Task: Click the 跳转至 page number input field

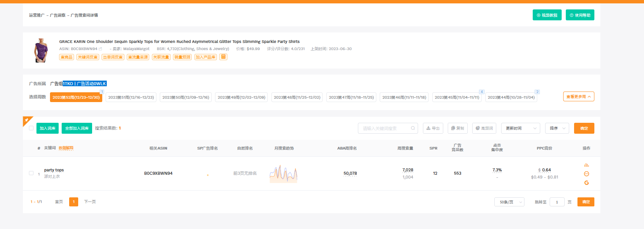Action: tap(557, 202)
